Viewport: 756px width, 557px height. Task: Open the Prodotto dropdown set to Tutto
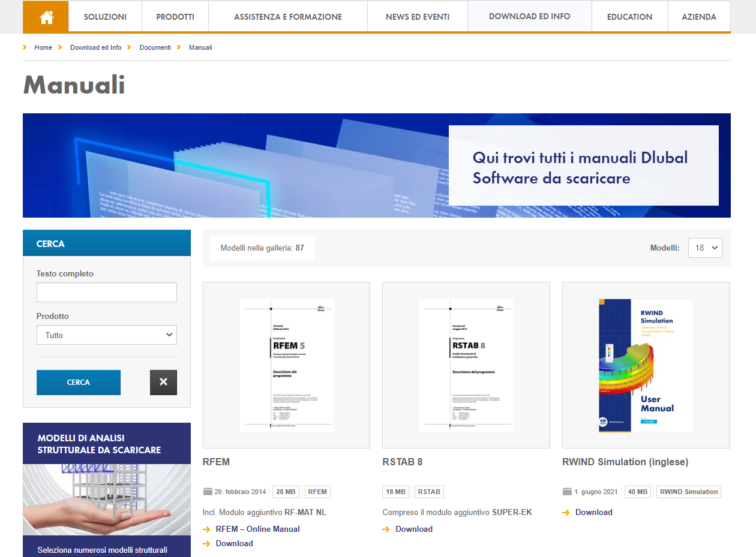click(x=106, y=335)
